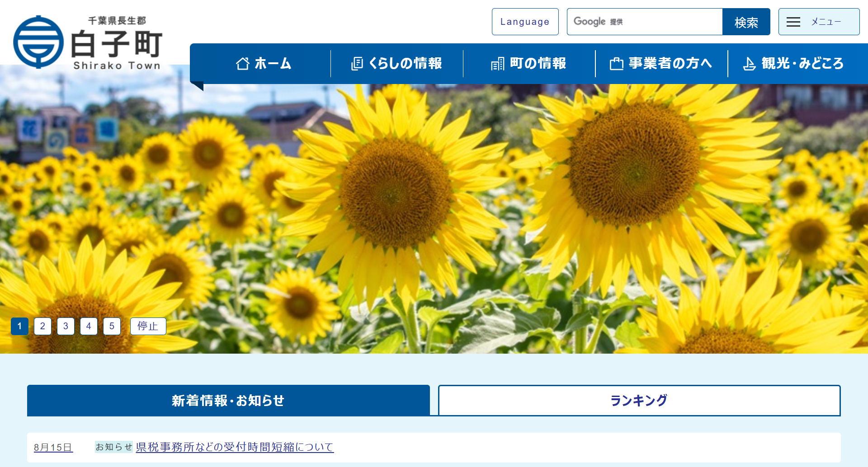Open link 県税事務所などの受付時間短縮について
The width and height of the screenshot is (868, 467).
click(235, 447)
